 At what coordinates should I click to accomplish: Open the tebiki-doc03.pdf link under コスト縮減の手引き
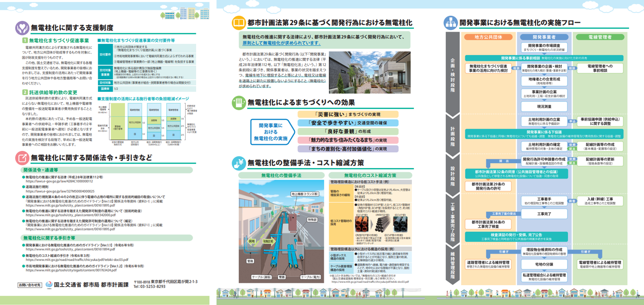point(77,260)
